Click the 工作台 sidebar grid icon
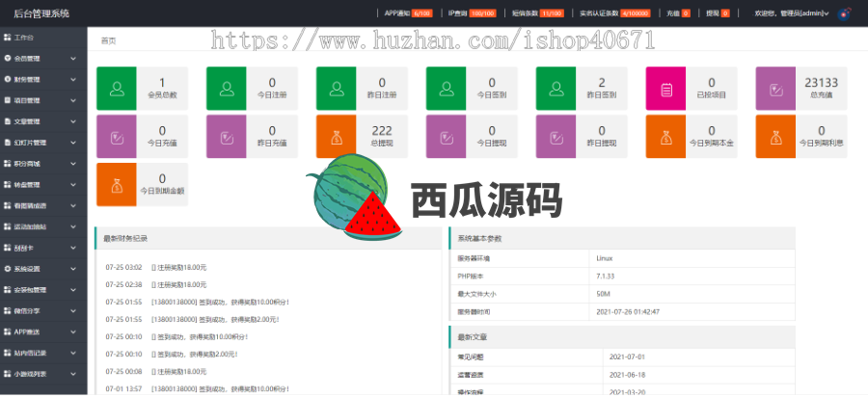This screenshot has height=396, width=868. point(7,37)
